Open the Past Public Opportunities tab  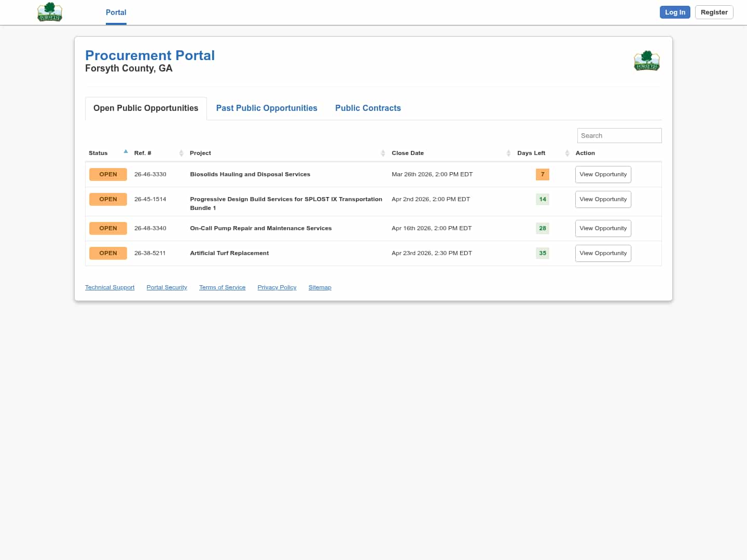[x=267, y=108]
